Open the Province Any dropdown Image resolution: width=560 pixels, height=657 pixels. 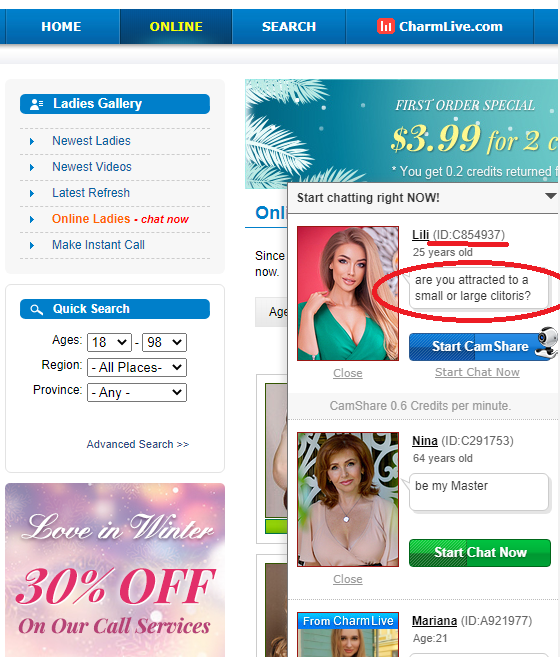(x=137, y=393)
